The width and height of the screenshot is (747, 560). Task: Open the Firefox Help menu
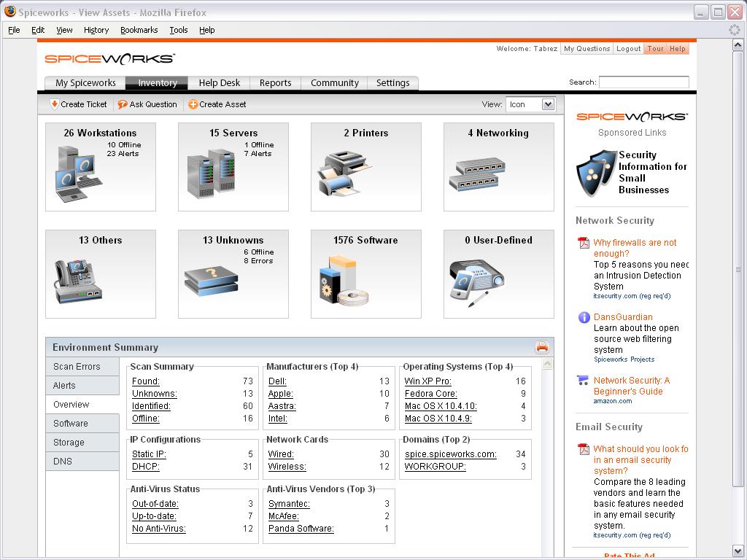click(x=206, y=30)
